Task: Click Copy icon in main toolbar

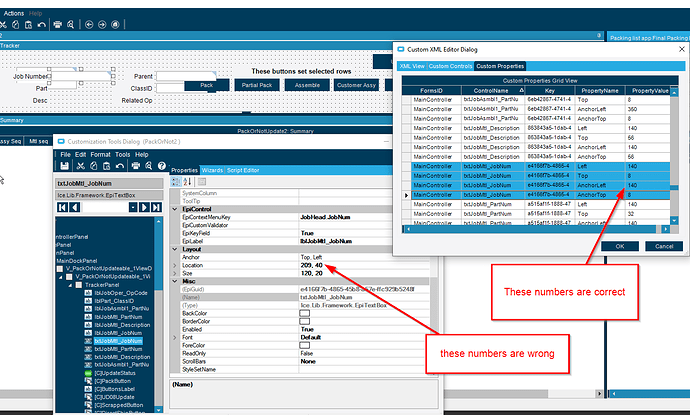Action: (x=16, y=25)
